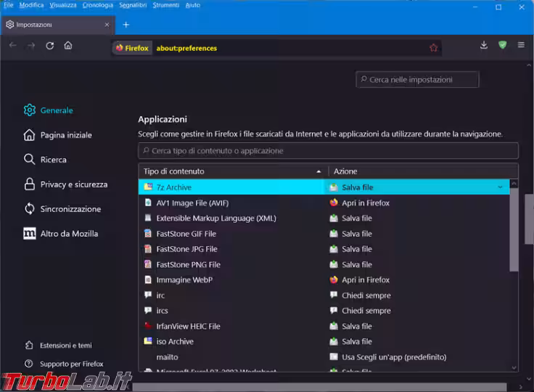Open the Strumenti menu
This screenshot has width=534, height=392.
(166, 5)
